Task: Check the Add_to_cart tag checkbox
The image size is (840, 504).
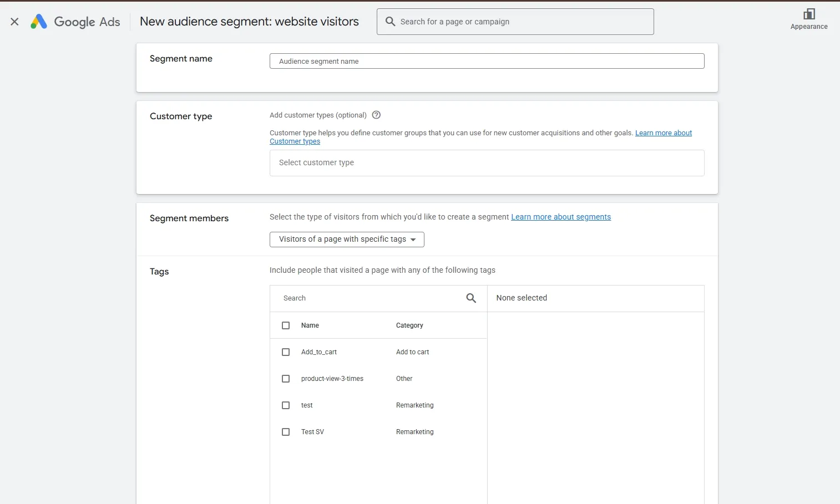Action: pos(286,352)
